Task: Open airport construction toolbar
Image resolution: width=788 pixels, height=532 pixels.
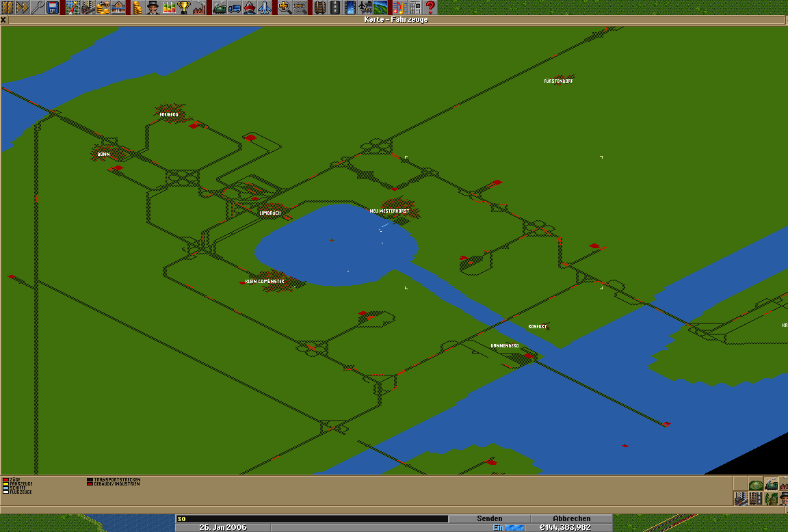Action: (x=365, y=7)
